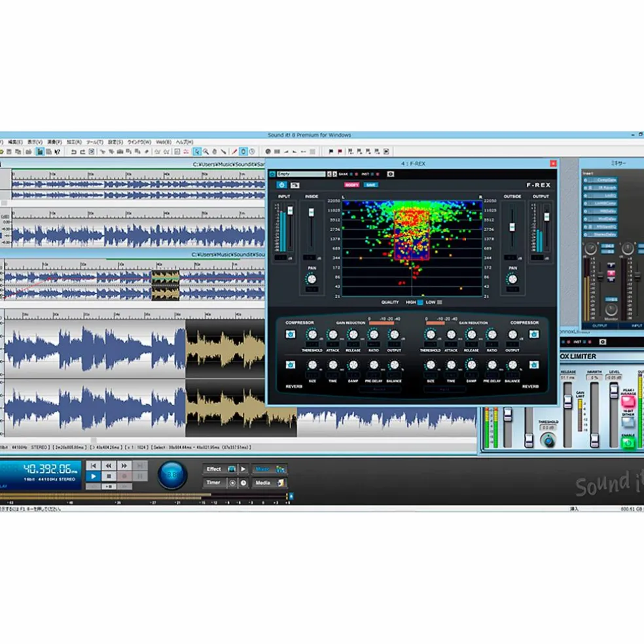Click the highlighted tan waveform selection
644x644 pixels.
(241, 378)
